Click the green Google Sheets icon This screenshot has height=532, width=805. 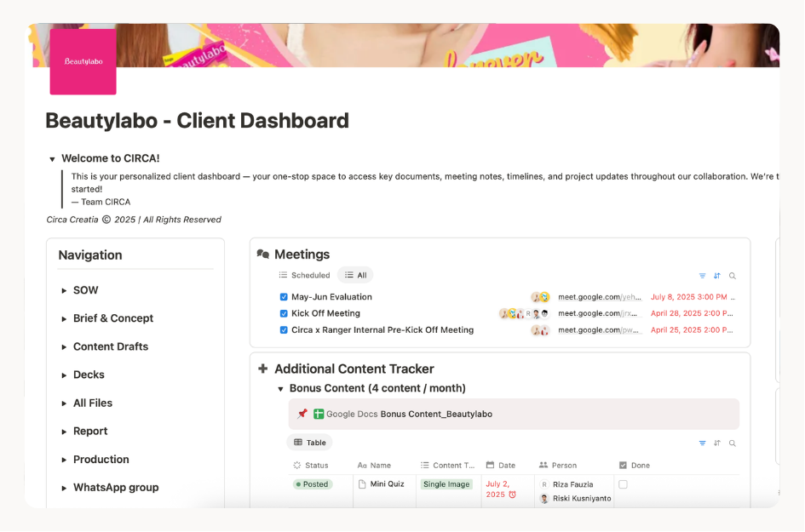click(319, 414)
